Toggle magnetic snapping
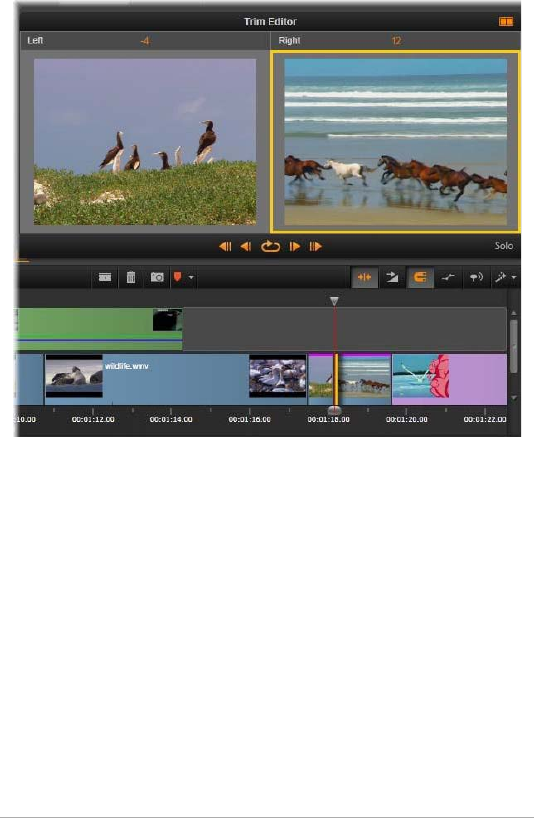This screenshot has width=534, height=818. [x=420, y=277]
